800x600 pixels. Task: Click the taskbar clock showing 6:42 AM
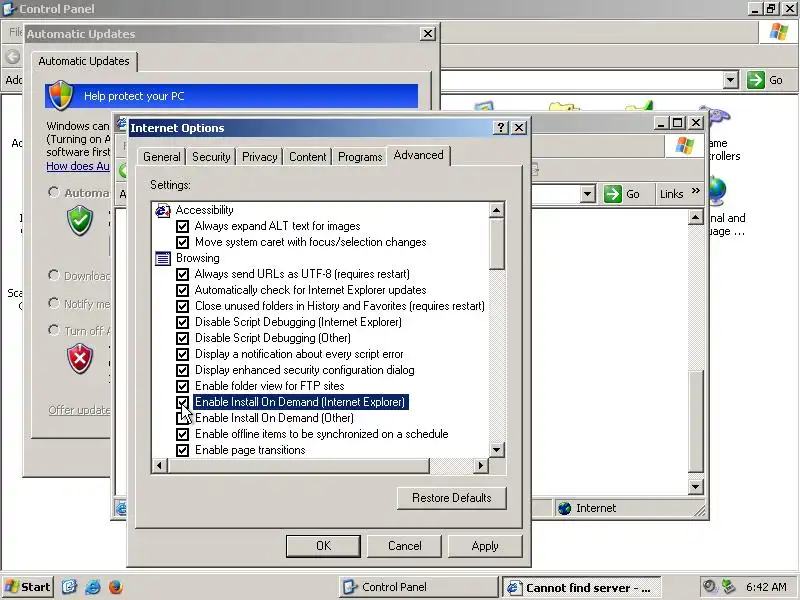coord(766,587)
